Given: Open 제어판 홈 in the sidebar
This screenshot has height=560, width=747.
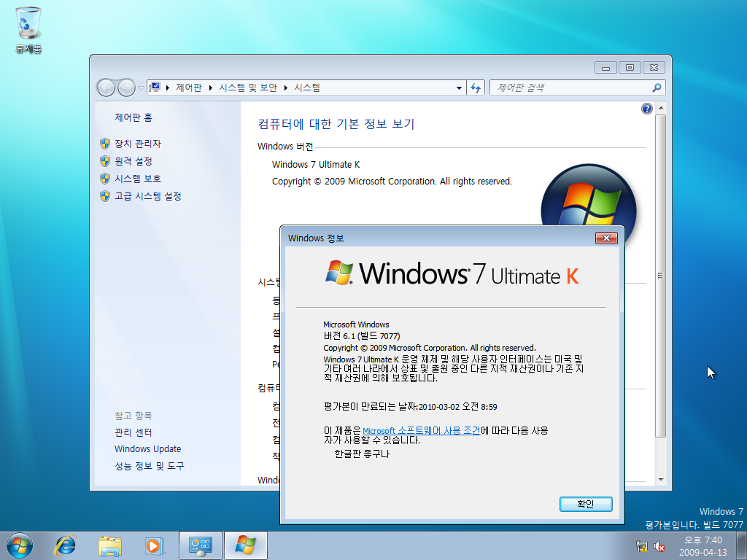Looking at the screenshot, I should 133,117.
